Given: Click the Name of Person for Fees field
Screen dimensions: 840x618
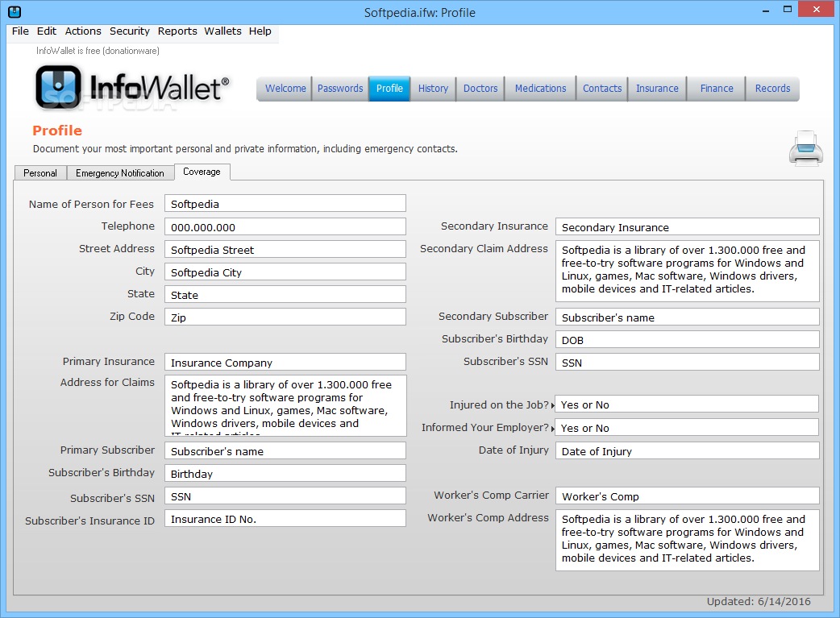Looking at the screenshot, I should click(x=285, y=204).
